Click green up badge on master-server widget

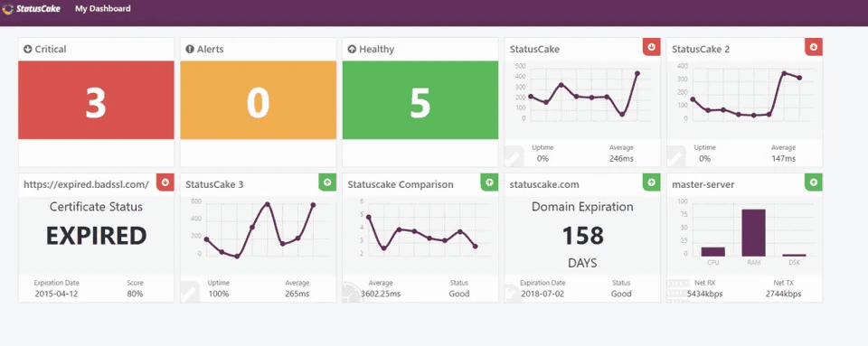point(814,182)
